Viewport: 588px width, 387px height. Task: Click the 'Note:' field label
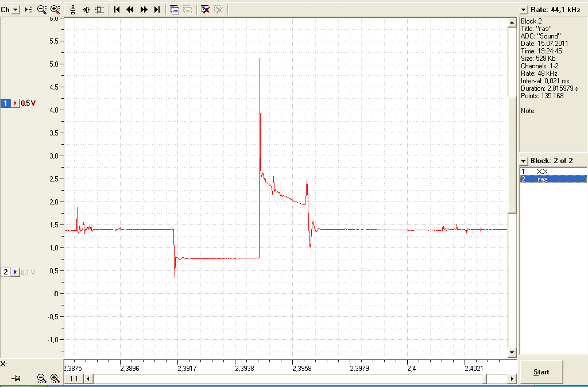click(528, 111)
